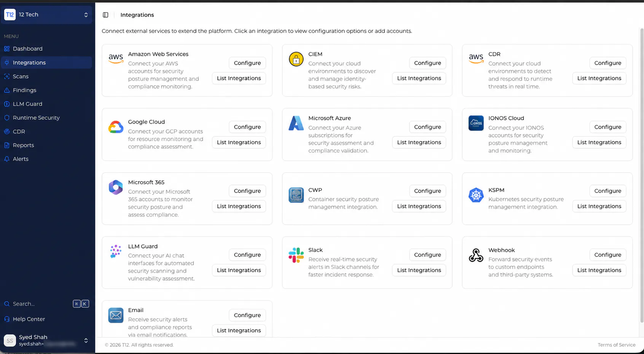The height and width of the screenshot is (354, 644).
Task: Open Dashboard from the sidebar menu
Action: click(x=46, y=49)
